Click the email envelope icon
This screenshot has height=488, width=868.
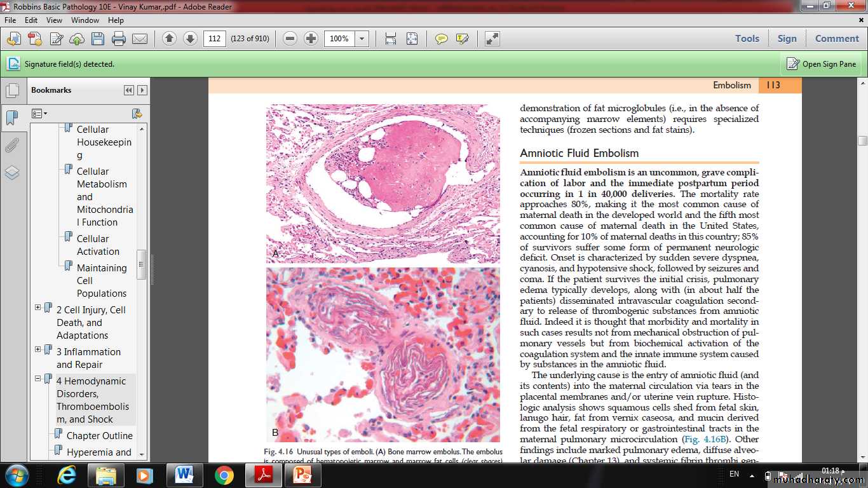139,39
